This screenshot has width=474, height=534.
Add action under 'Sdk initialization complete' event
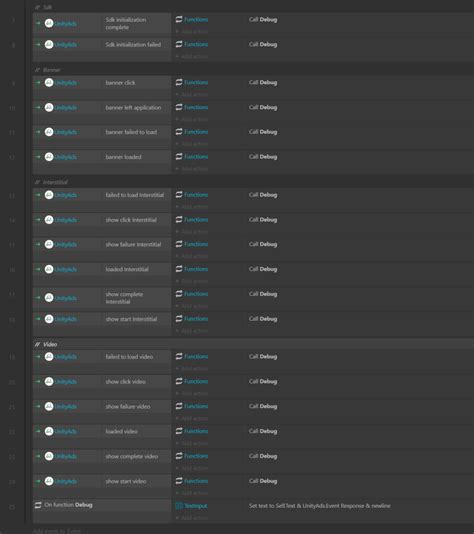pyautogui.click(x=192, y=31)
